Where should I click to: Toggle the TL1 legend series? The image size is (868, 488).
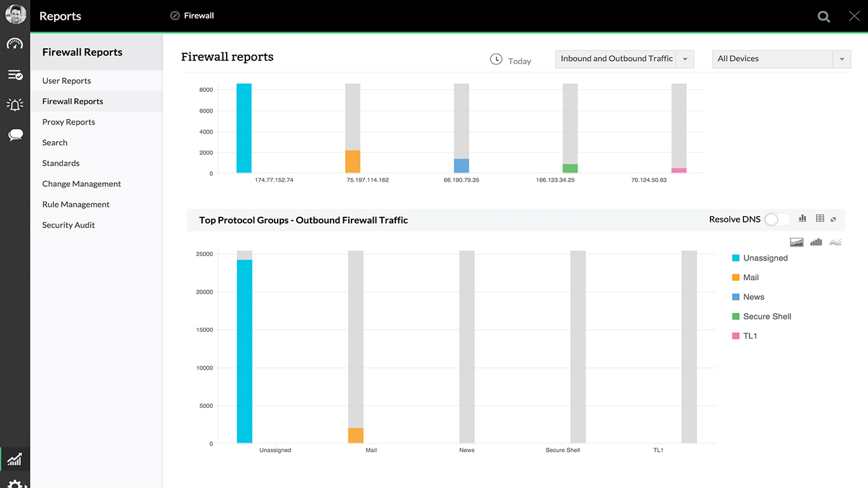[745, 335]
